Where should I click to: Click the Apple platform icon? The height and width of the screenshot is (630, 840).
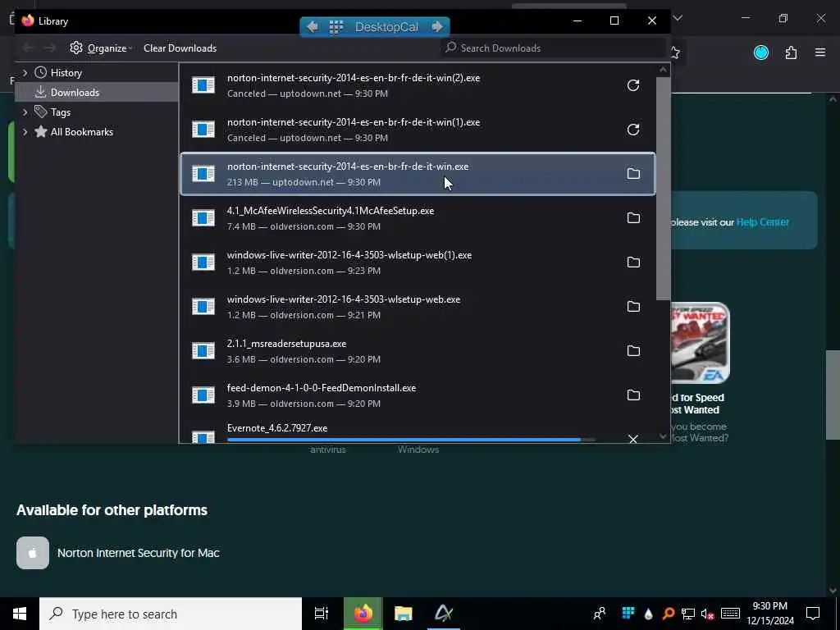click(x=33, y=553)
